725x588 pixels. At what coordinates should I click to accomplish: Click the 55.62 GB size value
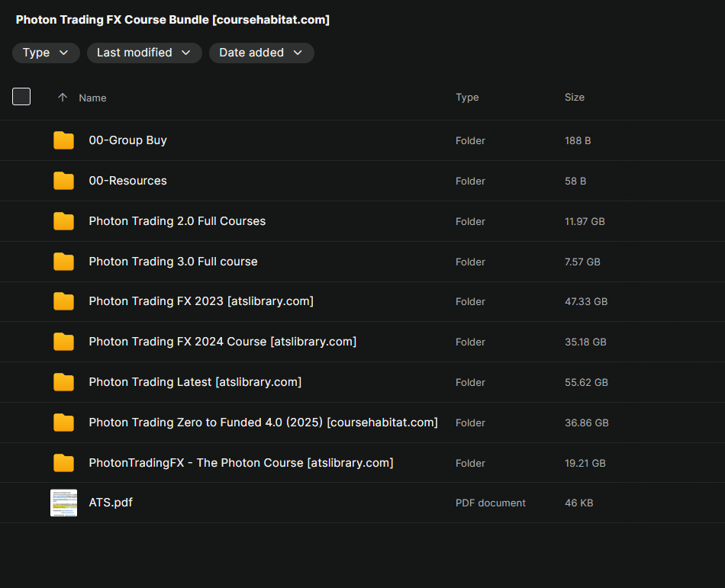click(586, 382)
